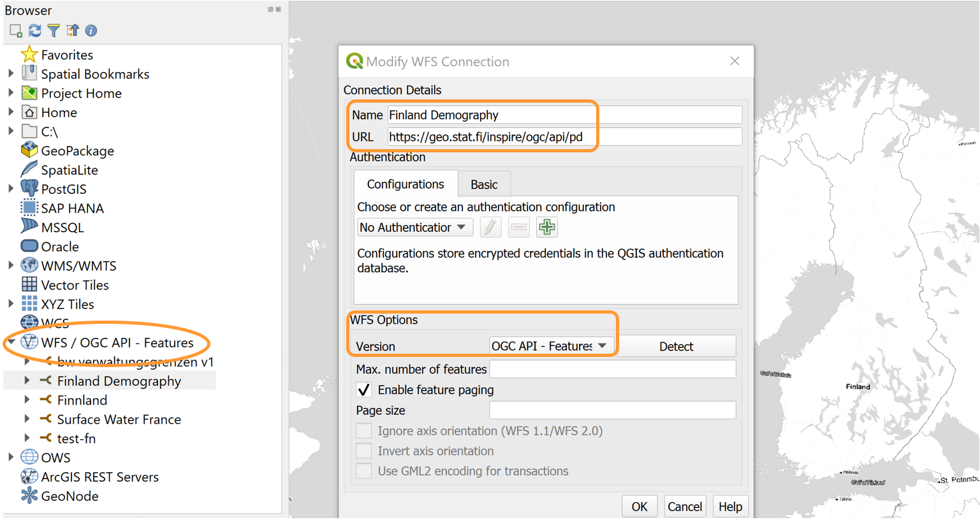980x522 pixels.
Task: Toggle Invert axis orientation checkbox
Action: pyautogui.click(x=364, y=451)
